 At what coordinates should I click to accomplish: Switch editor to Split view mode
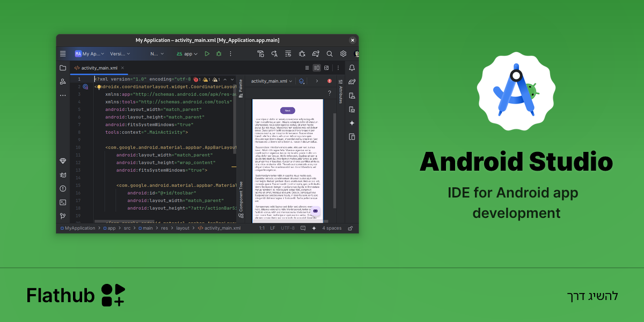pos(317,68)
